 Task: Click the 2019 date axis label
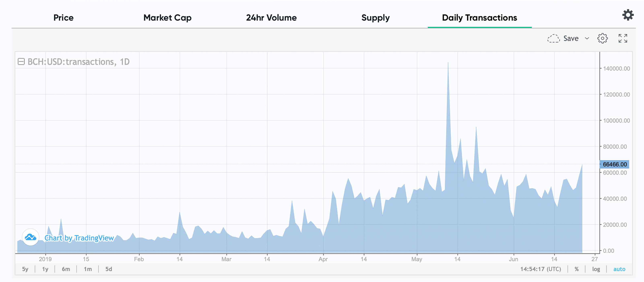[45, 259]
